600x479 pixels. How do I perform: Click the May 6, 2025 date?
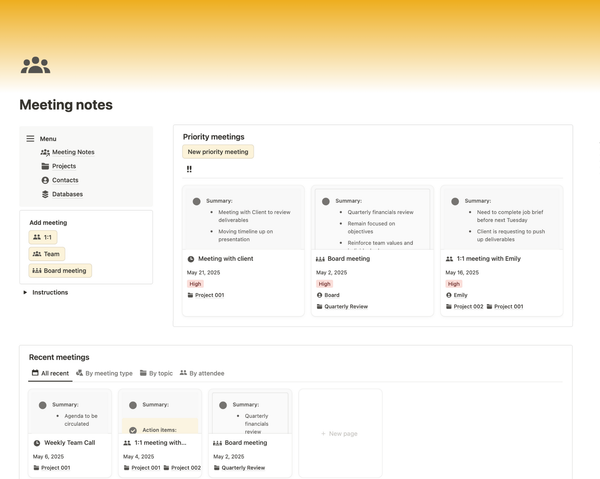click(x=48, y=457)
